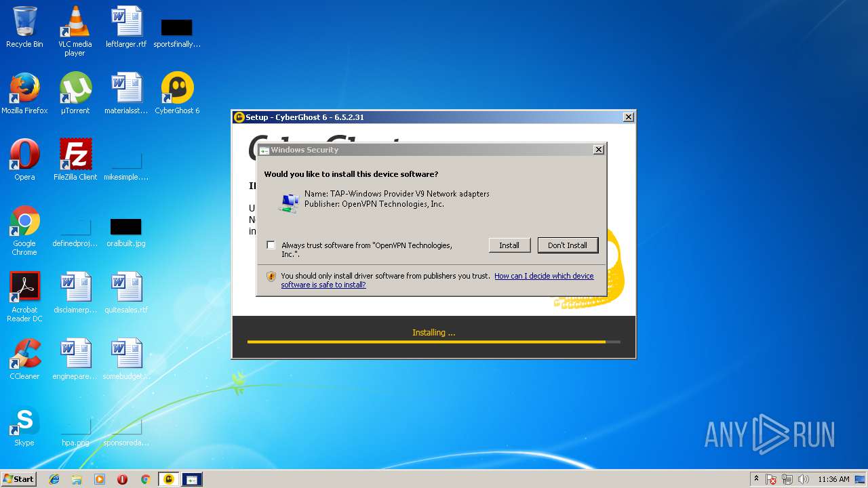Open oralbuilt.jpg image on desktop

click(x=126, y=233)
